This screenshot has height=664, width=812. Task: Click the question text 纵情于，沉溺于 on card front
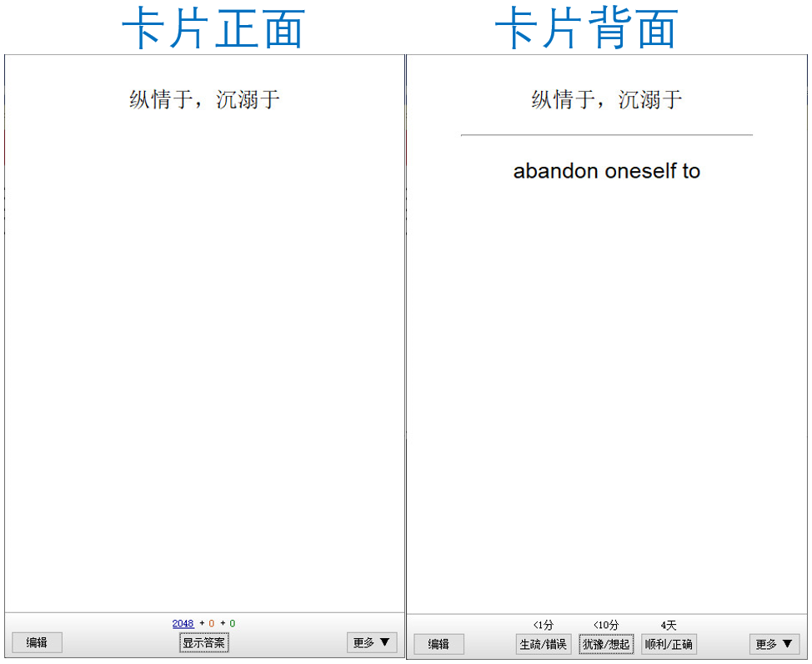204,99
